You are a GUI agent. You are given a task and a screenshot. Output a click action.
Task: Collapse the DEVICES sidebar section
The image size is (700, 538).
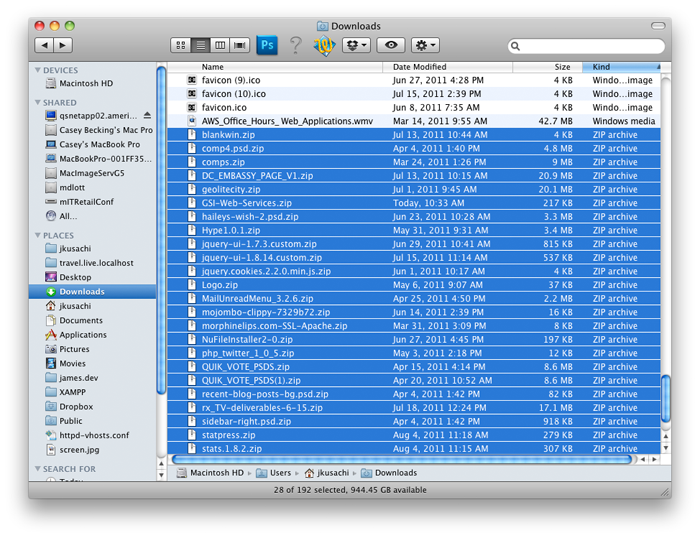click(x=38, y=70)
